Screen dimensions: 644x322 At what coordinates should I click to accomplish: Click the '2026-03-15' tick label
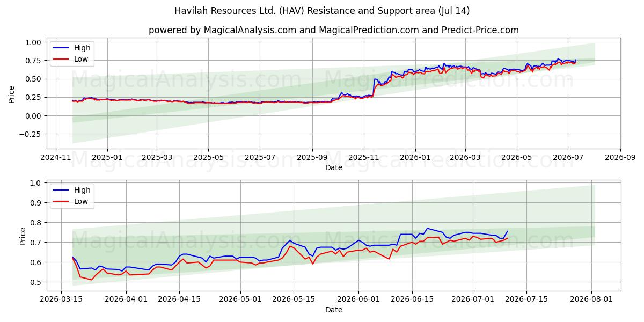click(x=61, y=299)
